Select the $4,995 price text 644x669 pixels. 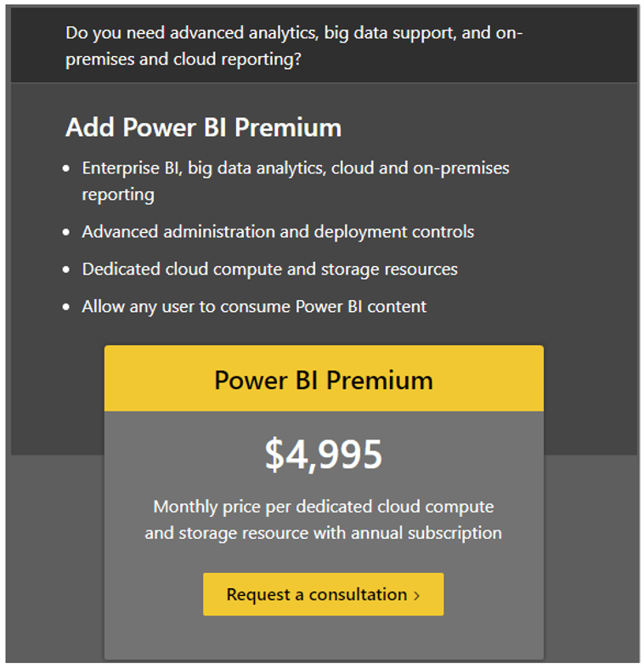point(323,455)
